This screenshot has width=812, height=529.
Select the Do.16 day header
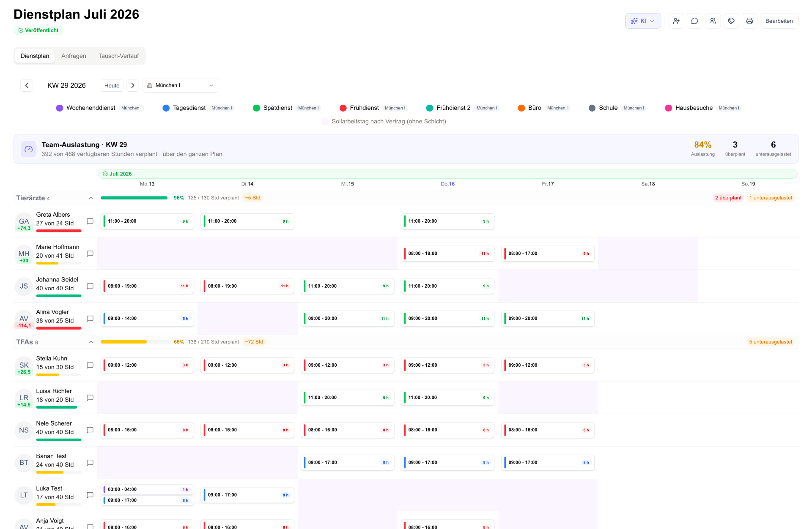pyautogui.click(x=447, y=184)
